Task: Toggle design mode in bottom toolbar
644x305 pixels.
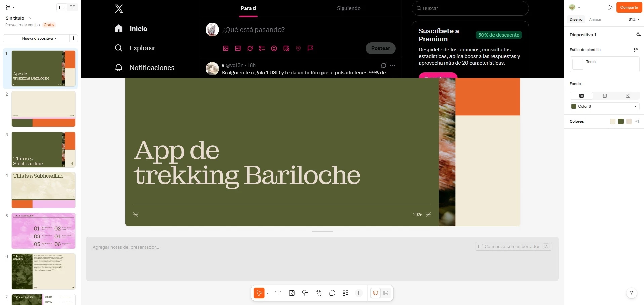Action: pyautogui.click(x=385, y=293)
